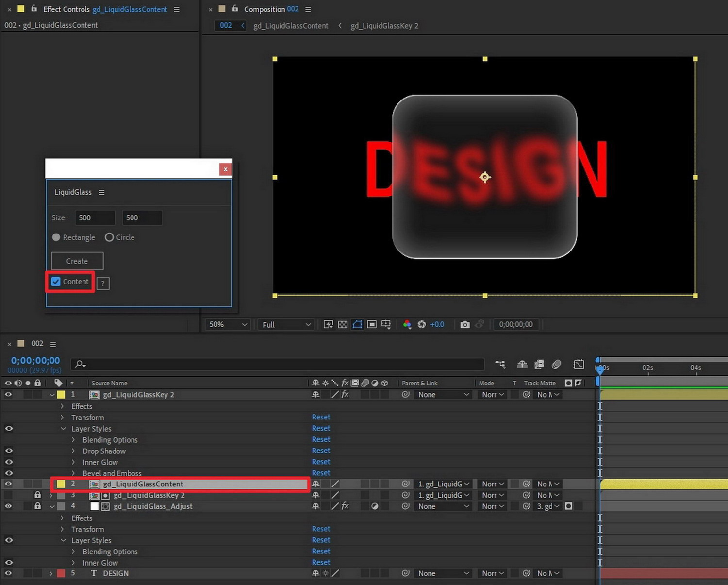Open the LiquidGlass panel menu
The height and width of the screenshot is (585, 728).
pos(101,192)
